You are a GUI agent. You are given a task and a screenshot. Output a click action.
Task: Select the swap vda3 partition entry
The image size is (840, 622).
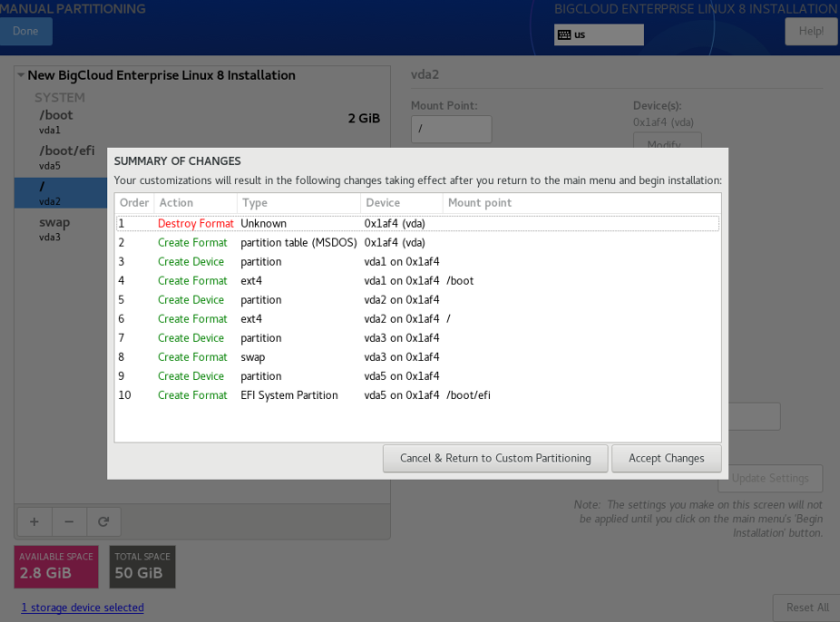(61, 228)
